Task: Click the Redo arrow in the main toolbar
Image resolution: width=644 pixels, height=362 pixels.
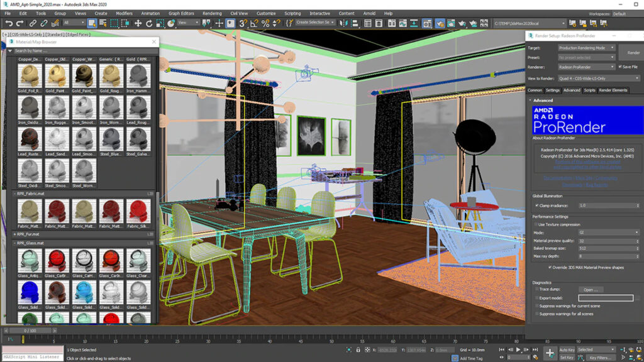Action: coord(19,23)
